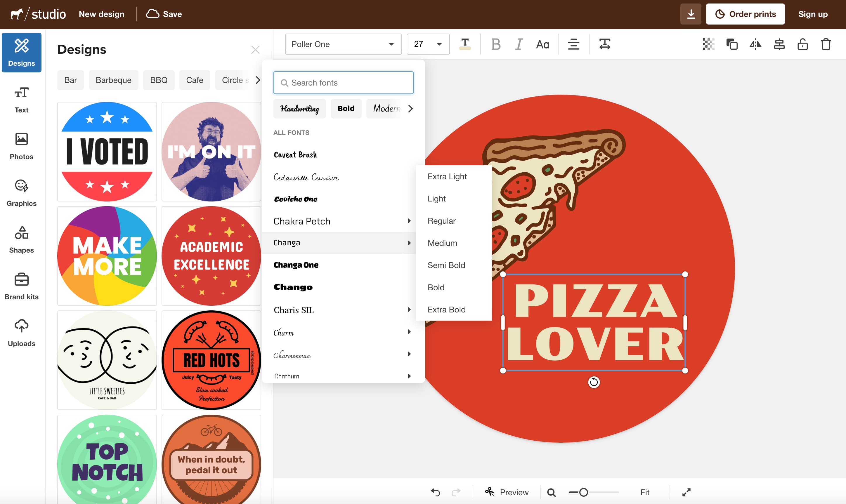
Task: Click the Sign up link
Action: tap(812, 14)
